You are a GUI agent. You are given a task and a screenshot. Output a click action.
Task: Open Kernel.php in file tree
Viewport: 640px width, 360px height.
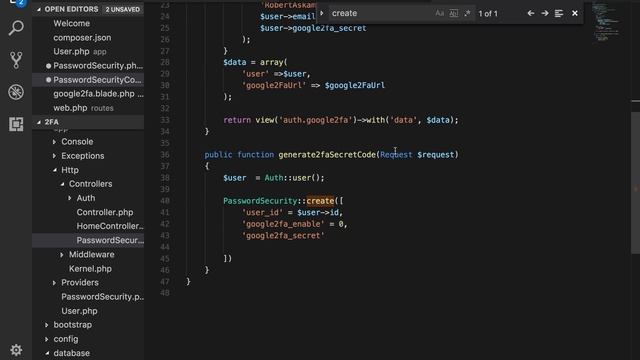pos(90,269)
